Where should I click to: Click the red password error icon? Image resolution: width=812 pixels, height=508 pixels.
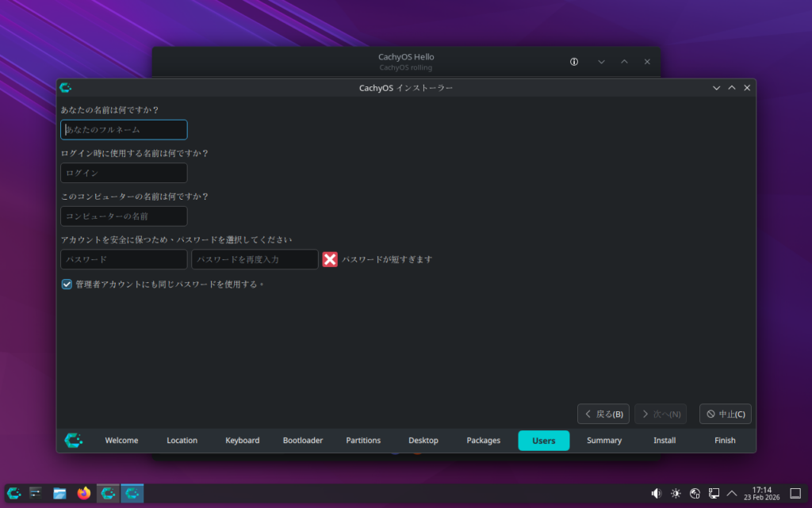click(x=330, y=259)
